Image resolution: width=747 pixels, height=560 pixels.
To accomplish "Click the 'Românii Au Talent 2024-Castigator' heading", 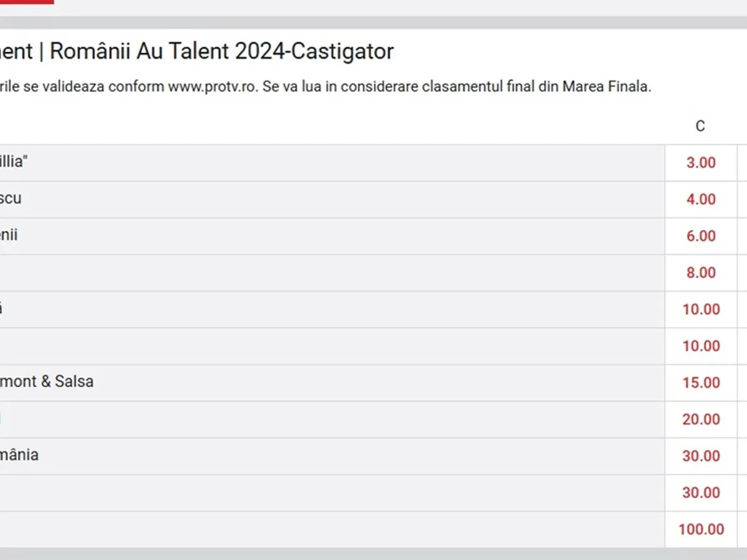I will (x=221, y=52).
